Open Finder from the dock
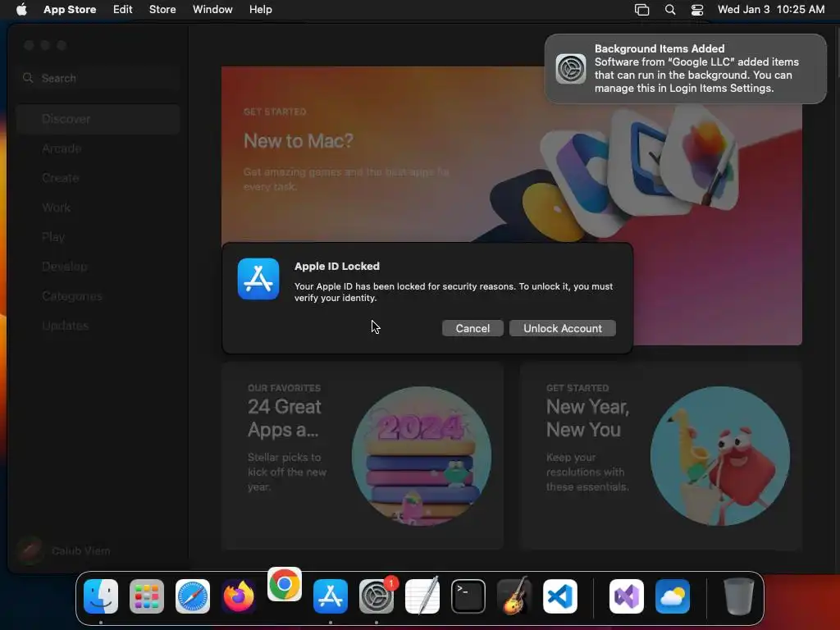 tap(101, 596)
